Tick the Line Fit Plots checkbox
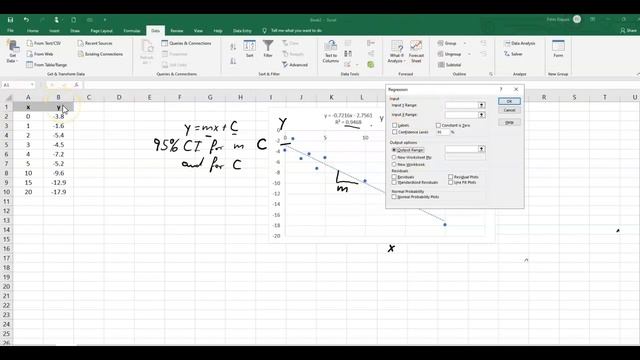The height and width of the screenshot is (360, 640). pos(451,182)
